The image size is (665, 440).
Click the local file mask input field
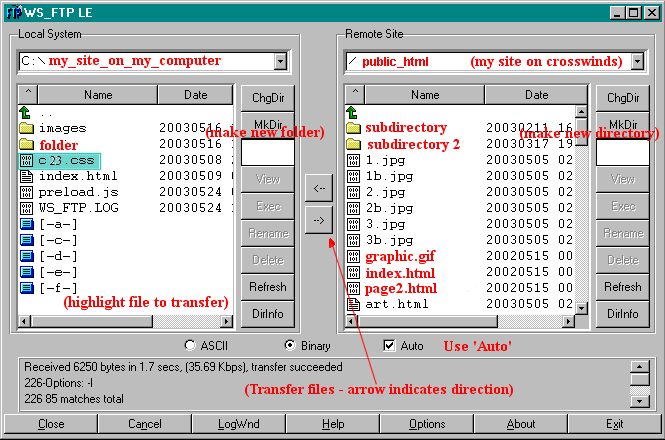[268, 153]
